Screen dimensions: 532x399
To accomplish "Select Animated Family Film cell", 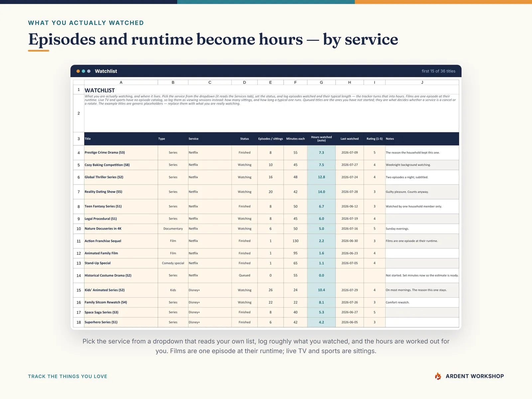I will (x=121, y=253).
